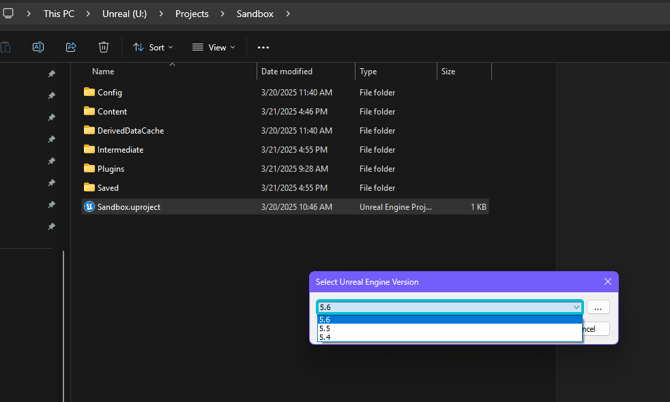Click Config's date 3/20/2025 11:40 AM
The width and height of the screenshot is (670, 402).
(297, 93)
